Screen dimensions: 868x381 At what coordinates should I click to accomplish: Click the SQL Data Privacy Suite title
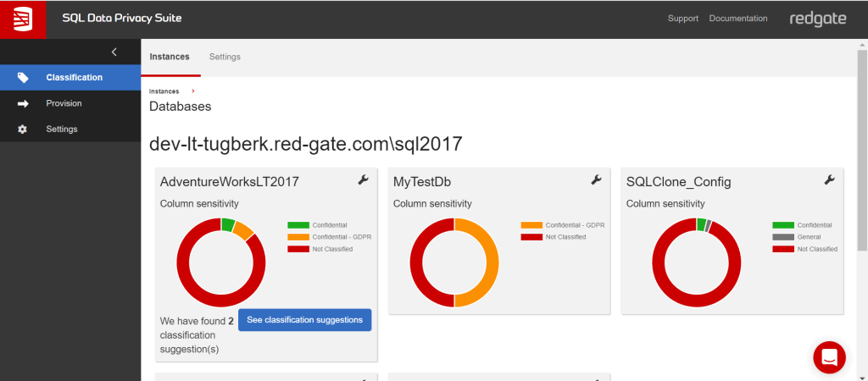coord(122,19)
